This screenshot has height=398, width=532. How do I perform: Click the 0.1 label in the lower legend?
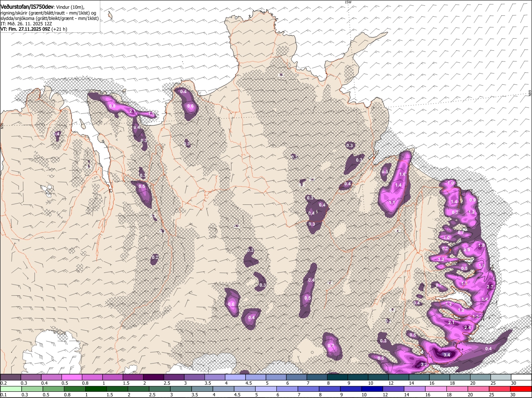(x=3, y=395)
